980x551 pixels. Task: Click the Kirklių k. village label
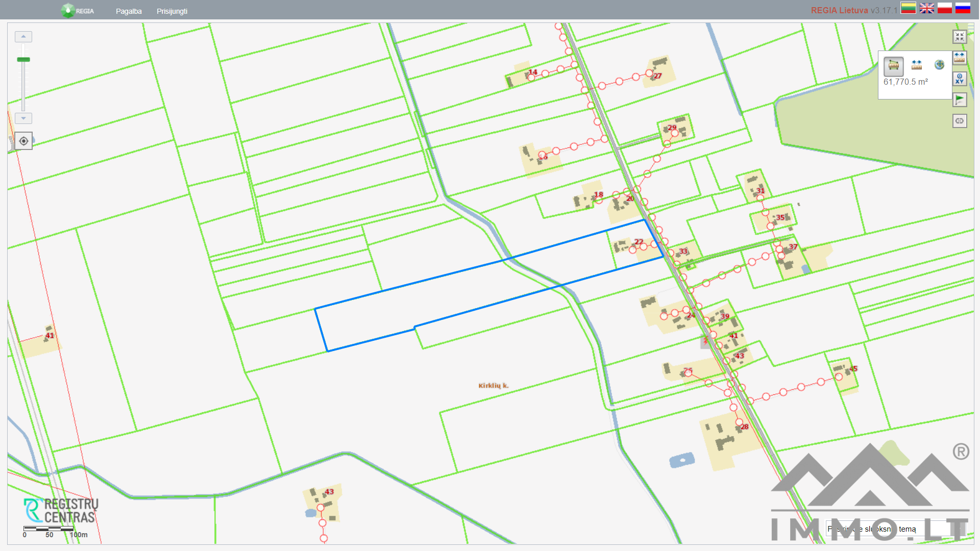[x=494, y=386]
